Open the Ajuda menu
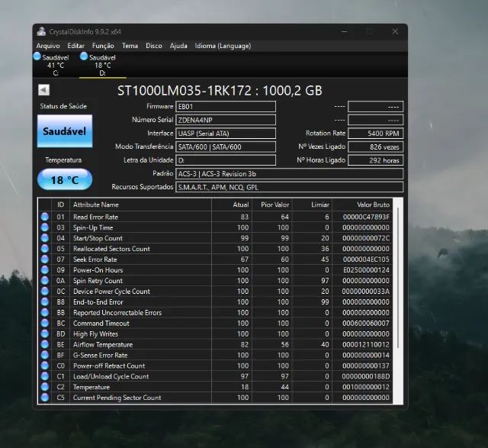 (178, 46)
